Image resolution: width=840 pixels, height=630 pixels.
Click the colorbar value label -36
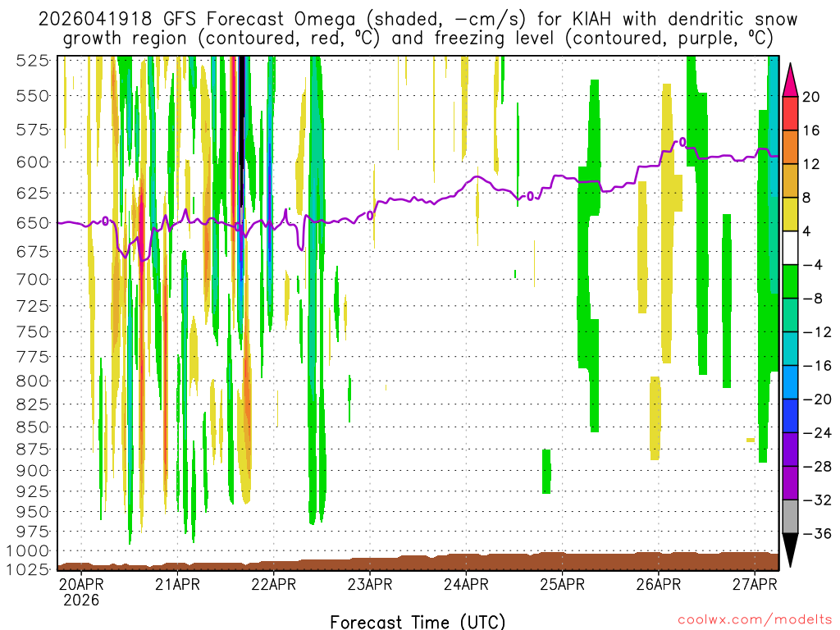point(816,534)
